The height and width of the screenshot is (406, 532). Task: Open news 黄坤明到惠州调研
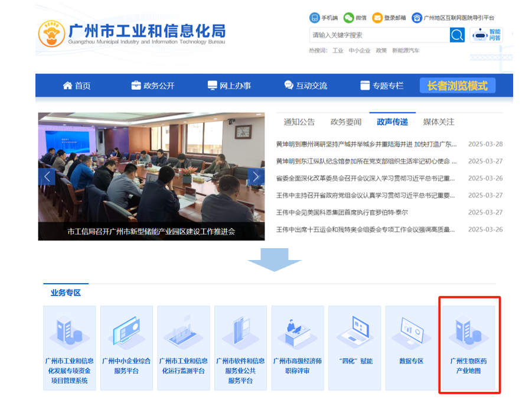[x=367, y=144]
